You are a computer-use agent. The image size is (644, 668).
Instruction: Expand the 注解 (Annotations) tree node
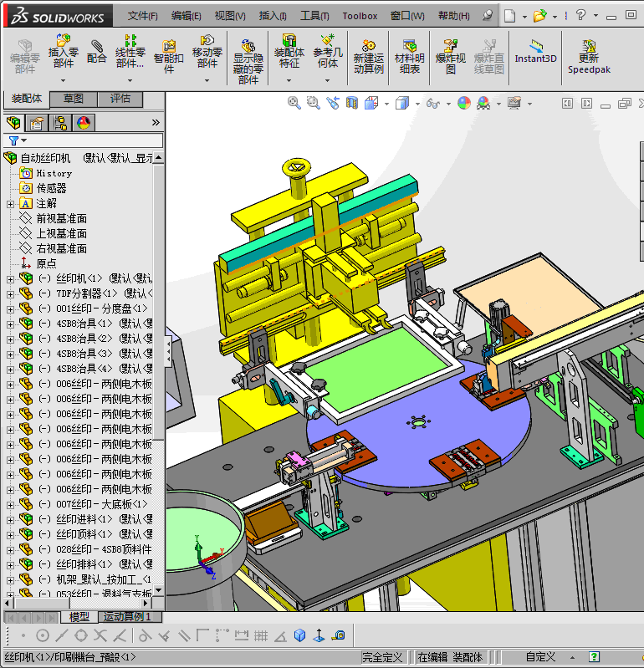pyautogui.click(x=10, y=205)
